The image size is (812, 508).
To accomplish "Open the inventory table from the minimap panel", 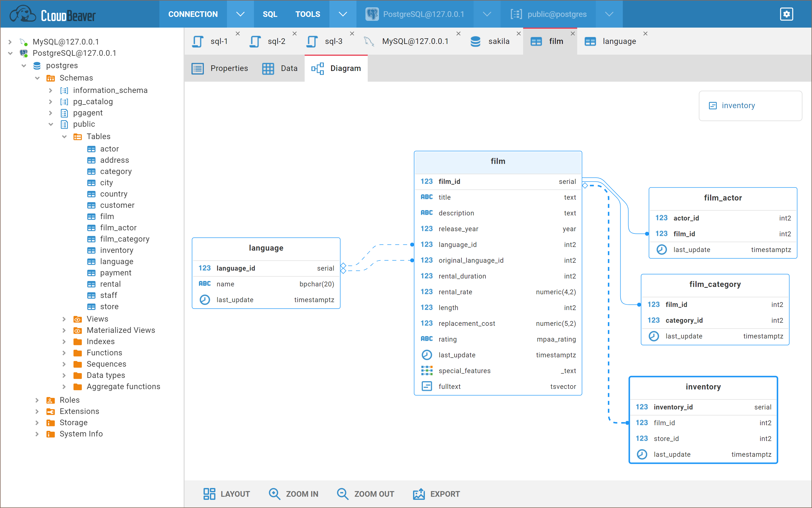I will coord(738,106).
